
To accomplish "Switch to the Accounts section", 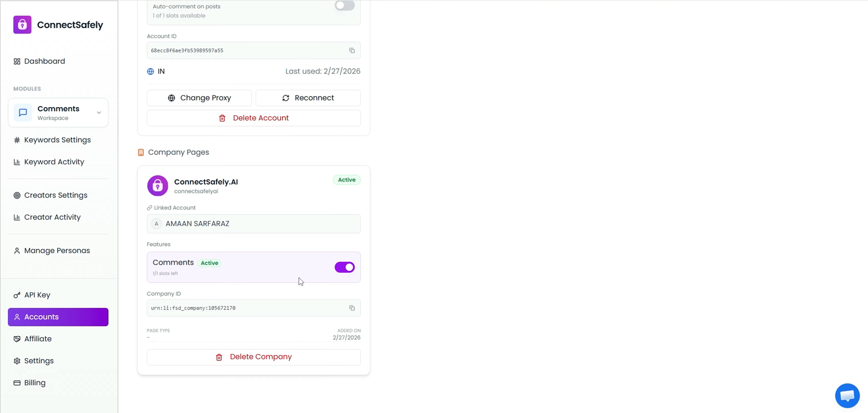I will (x=42, y=316).
